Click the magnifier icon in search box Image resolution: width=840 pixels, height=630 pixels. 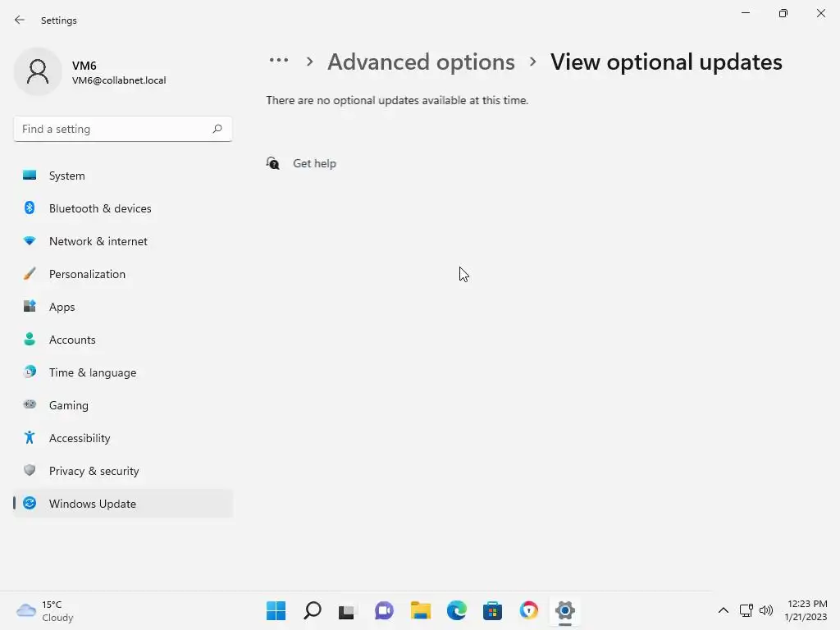[x=217, y=129]
